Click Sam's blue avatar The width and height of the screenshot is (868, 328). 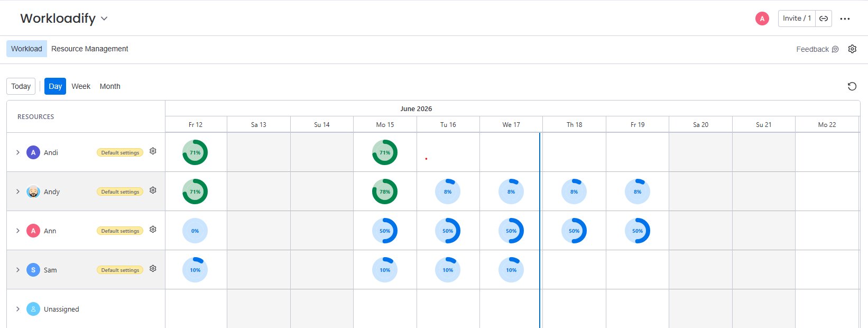(33, 270)
